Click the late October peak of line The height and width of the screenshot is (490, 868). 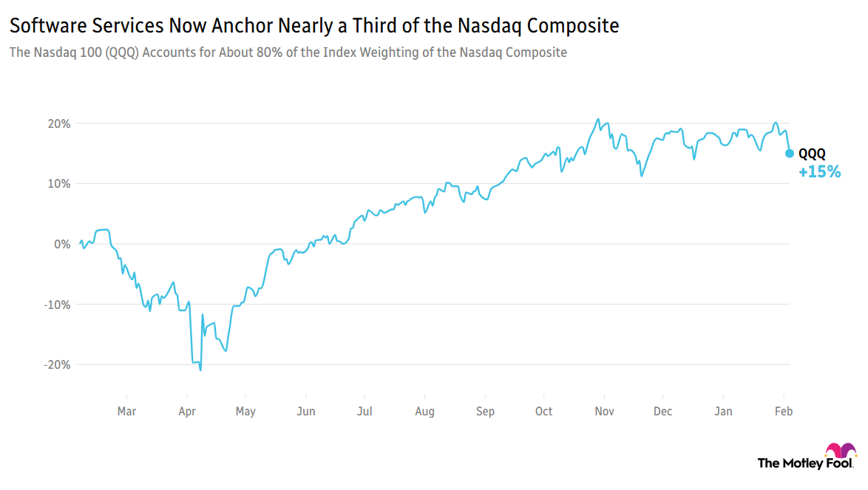point(597,119)
